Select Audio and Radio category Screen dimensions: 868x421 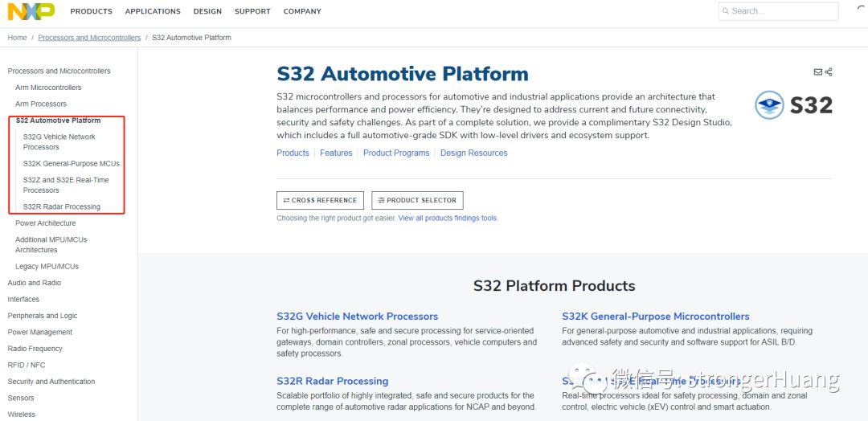[35, 283]
